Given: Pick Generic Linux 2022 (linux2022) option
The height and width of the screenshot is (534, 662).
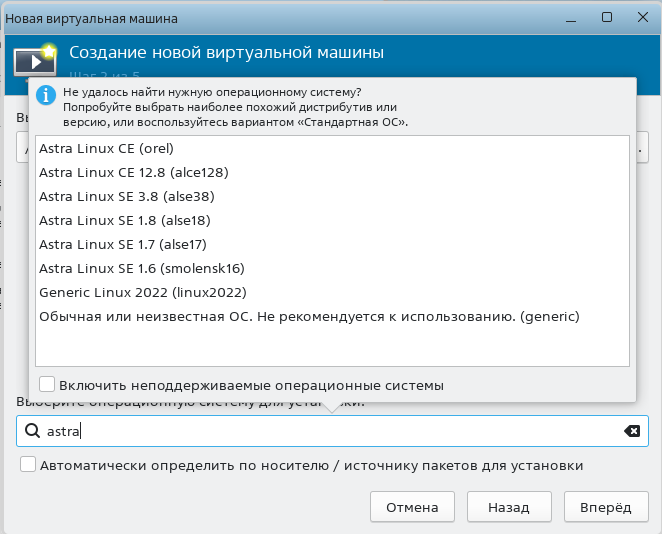Looking at the screenshot, I should click(x=142, y=292).
